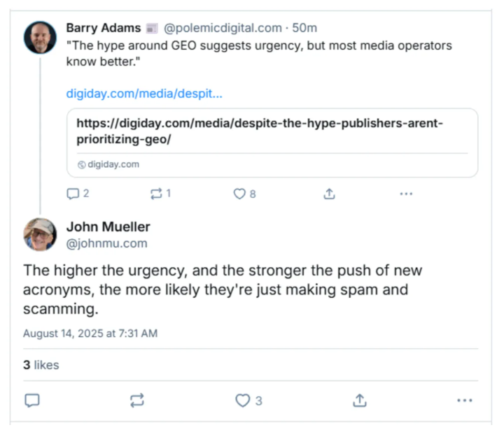
Task: Open more options on Barry Adams' post
Action: 406,194
